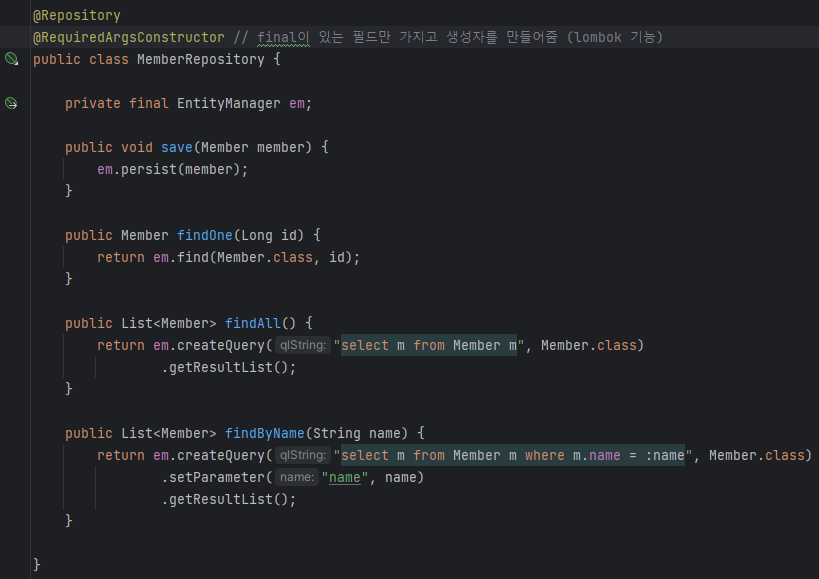819x579 pixels.
Task: Click the save method name
Action: pyautogui.click(x=177, y=147)
